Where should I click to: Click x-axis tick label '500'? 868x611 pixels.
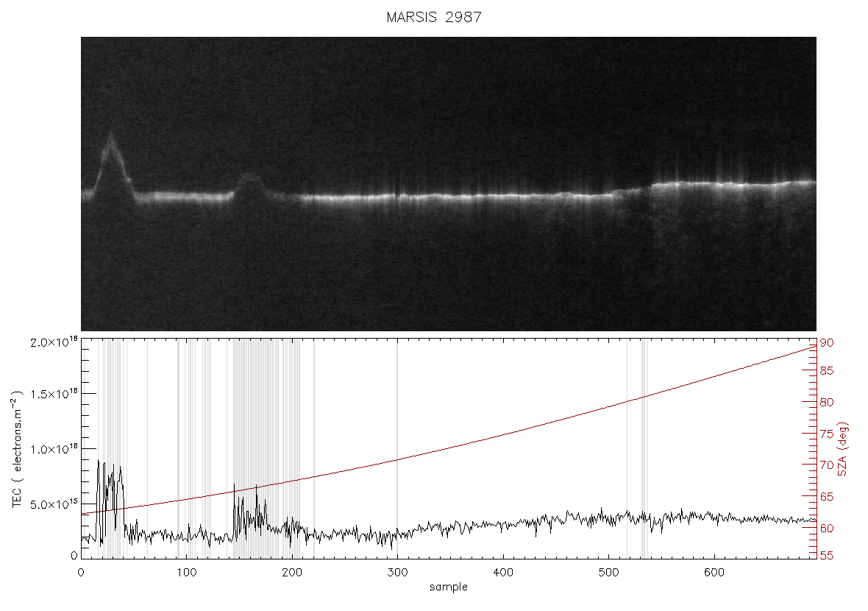click(x=608, y=573)
